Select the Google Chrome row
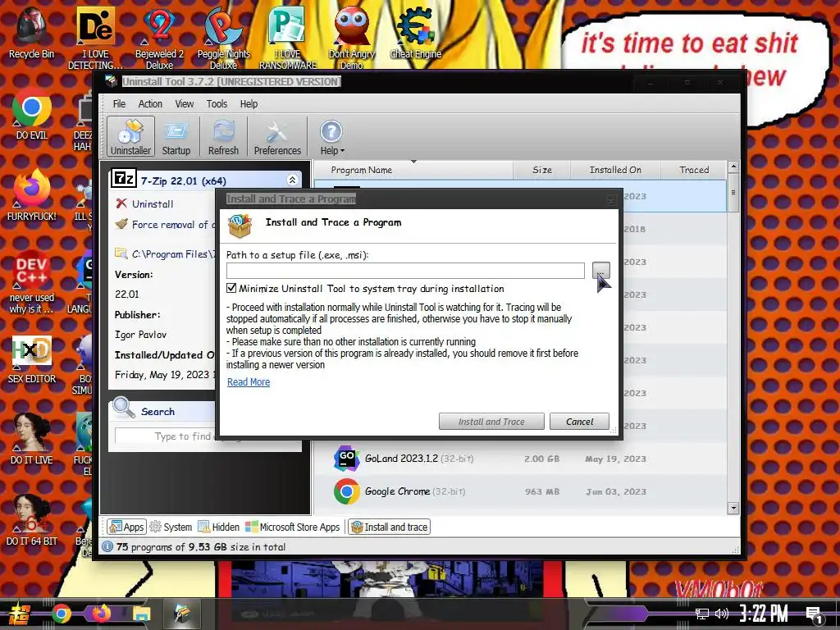 coord(519,491)
